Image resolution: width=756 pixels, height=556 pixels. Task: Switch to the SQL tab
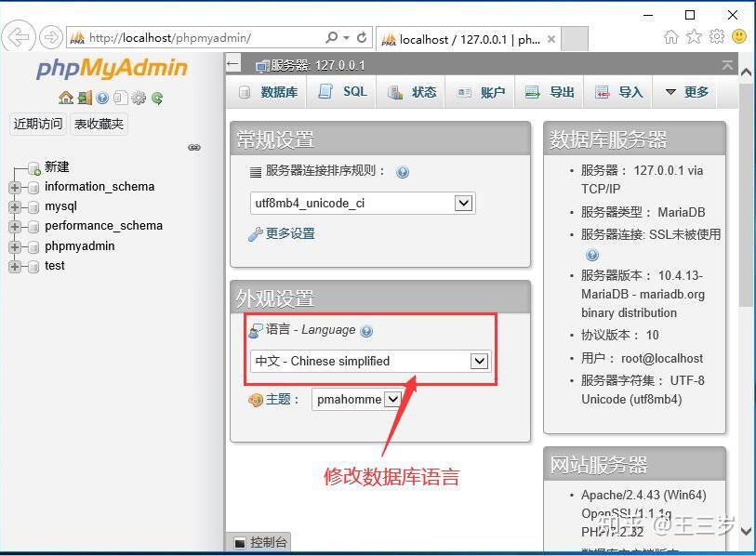pos(343,91)
